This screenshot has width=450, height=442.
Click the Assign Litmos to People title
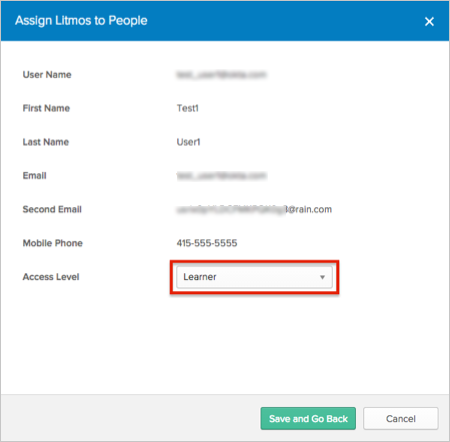tap(81, 21)
